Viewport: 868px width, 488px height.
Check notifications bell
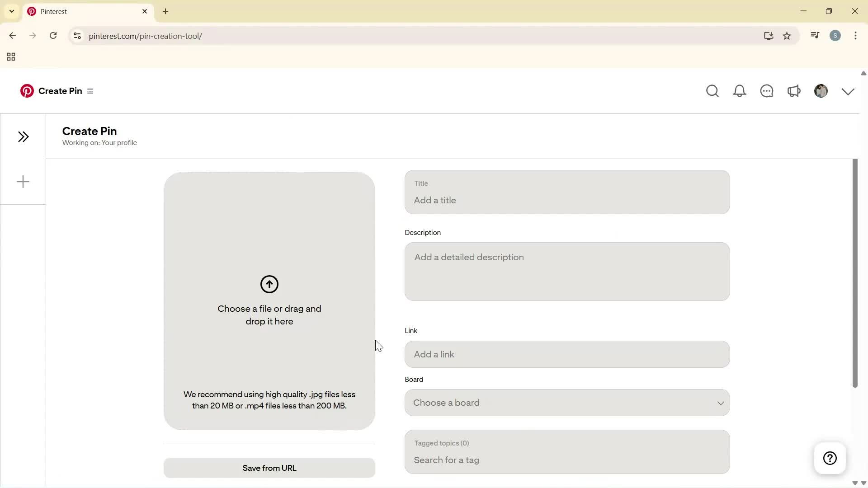(x=740, y=91)
